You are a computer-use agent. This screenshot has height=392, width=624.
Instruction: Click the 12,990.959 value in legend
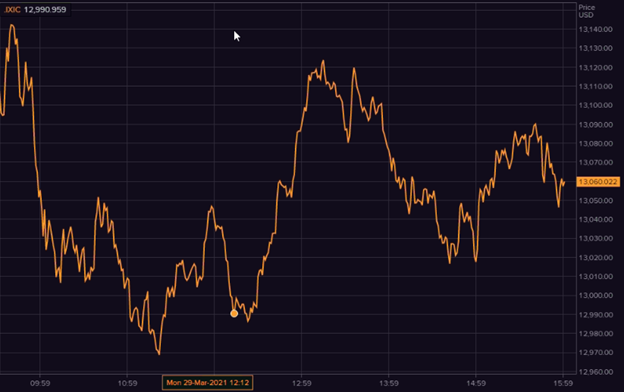(x=45, y=10)
